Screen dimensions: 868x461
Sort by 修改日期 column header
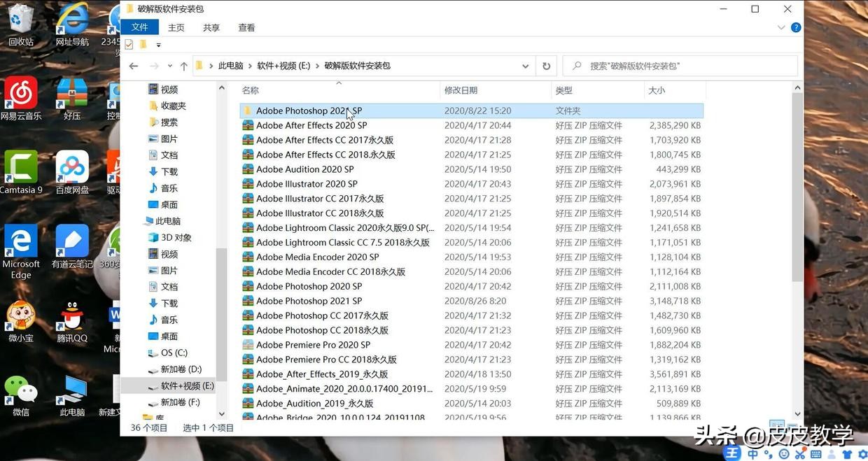[496, 90]
